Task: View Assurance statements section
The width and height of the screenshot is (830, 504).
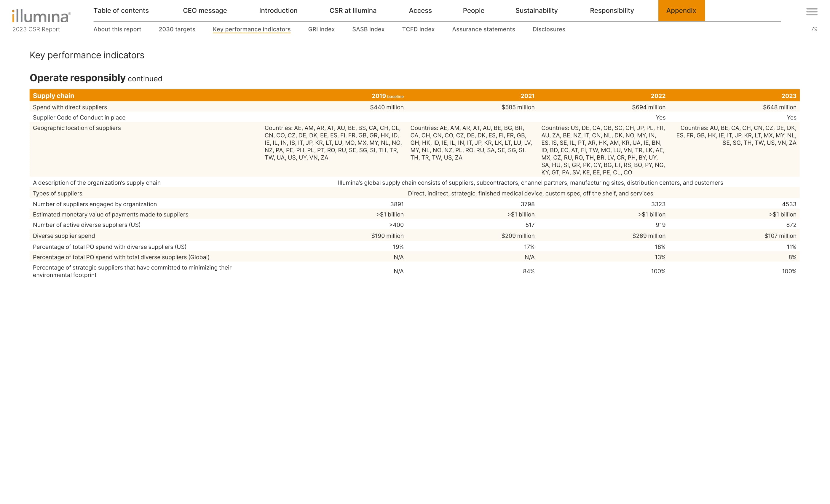Action: click(483, 29)
